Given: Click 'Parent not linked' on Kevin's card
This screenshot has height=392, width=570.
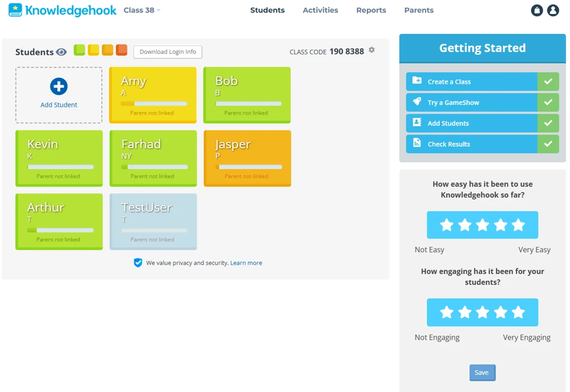Looking at the screenshot, I should coord(58,176).
